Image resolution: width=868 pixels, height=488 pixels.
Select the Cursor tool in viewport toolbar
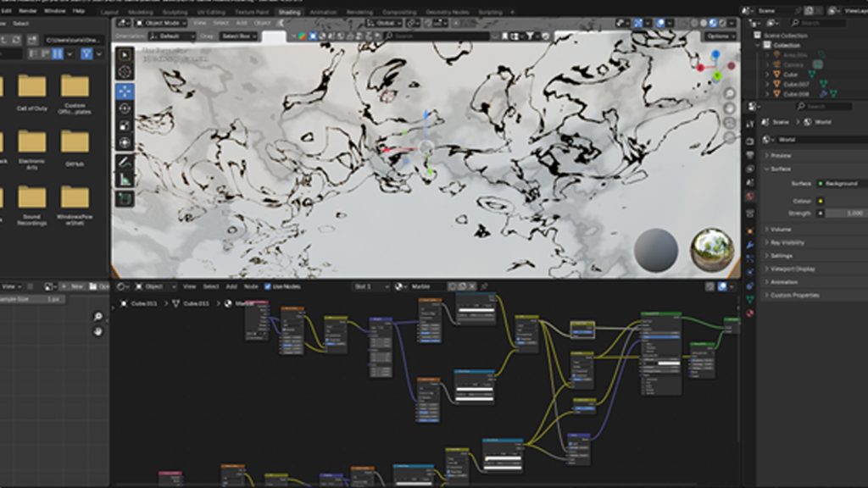[x=125, y=73]
